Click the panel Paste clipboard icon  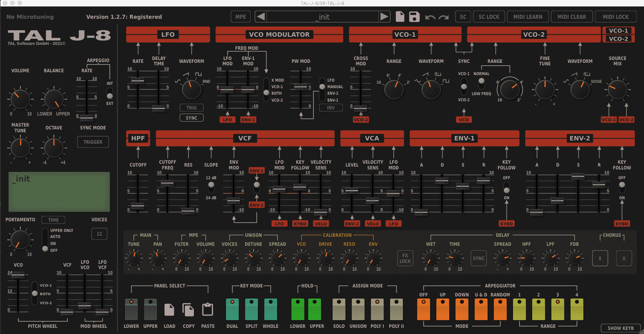click(x=208, y=310)
